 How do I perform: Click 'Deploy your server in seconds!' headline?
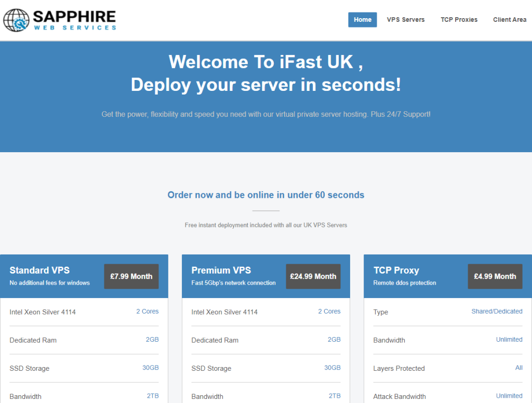coord(266,85)
